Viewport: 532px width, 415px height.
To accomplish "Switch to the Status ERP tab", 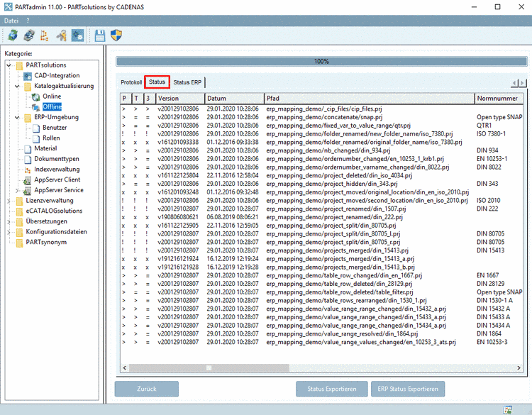I will 187,82.
